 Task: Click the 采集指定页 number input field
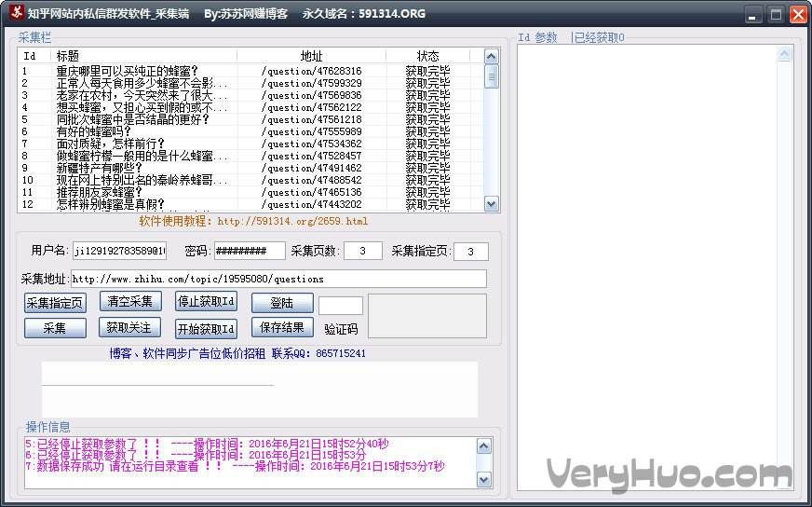point(471,252)
